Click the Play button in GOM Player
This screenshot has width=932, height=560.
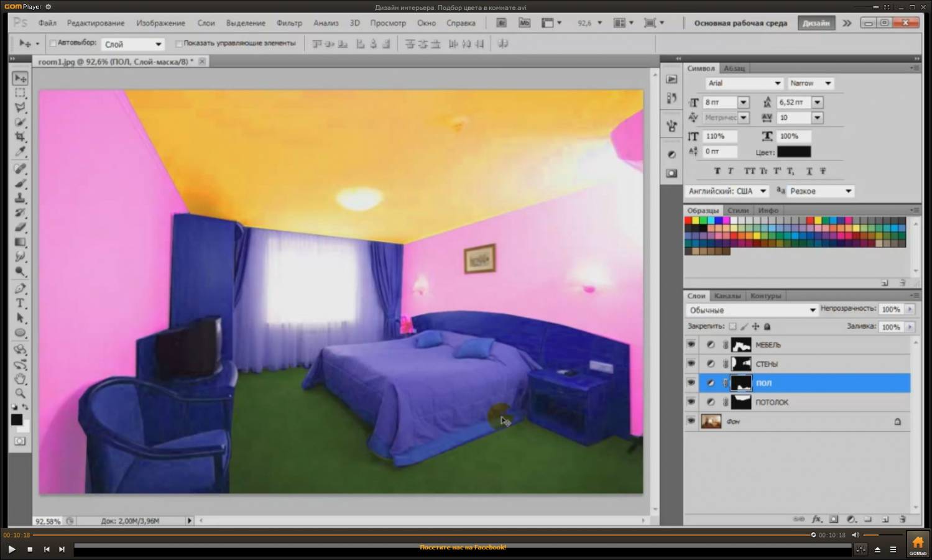(x=11, y=549)
